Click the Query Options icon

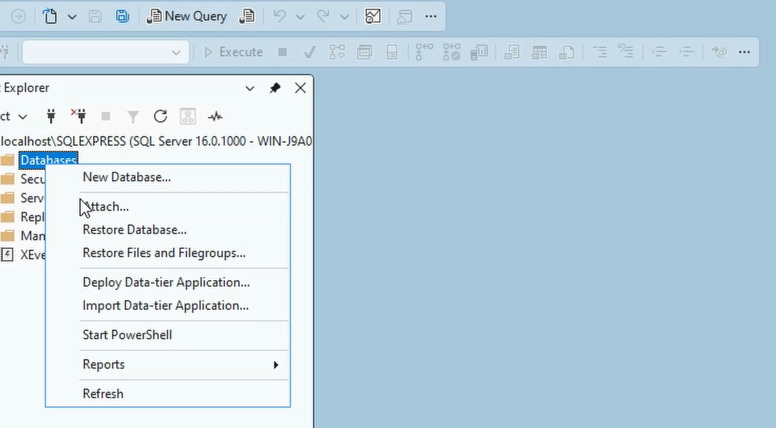pyautogui.click(x=364, y=52)
